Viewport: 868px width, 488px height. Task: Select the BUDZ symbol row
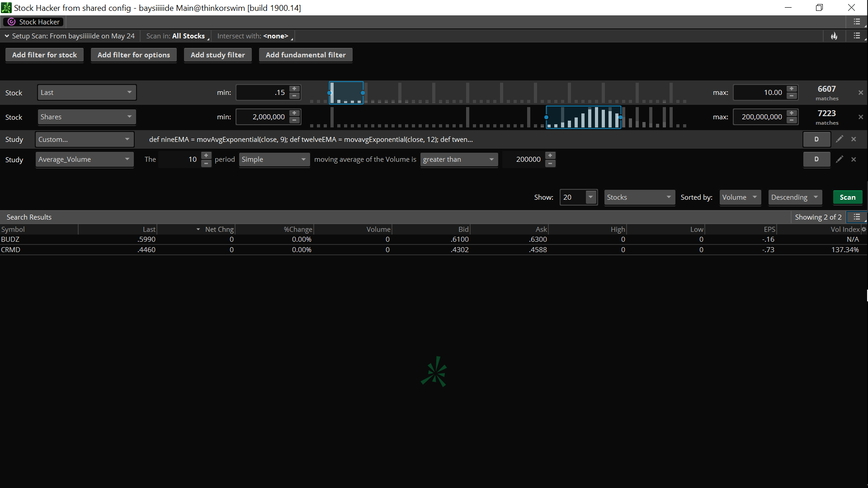tap(433, 239)
